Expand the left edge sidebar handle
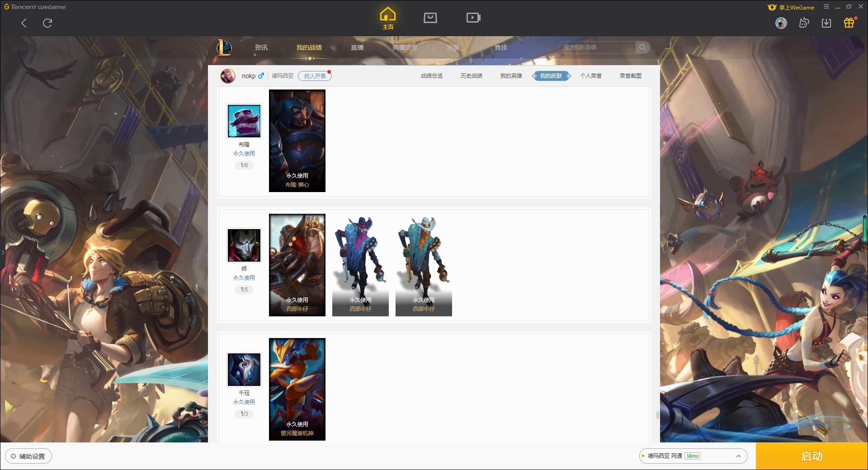This screenshot has height=470, width=868. pos(2,252)
